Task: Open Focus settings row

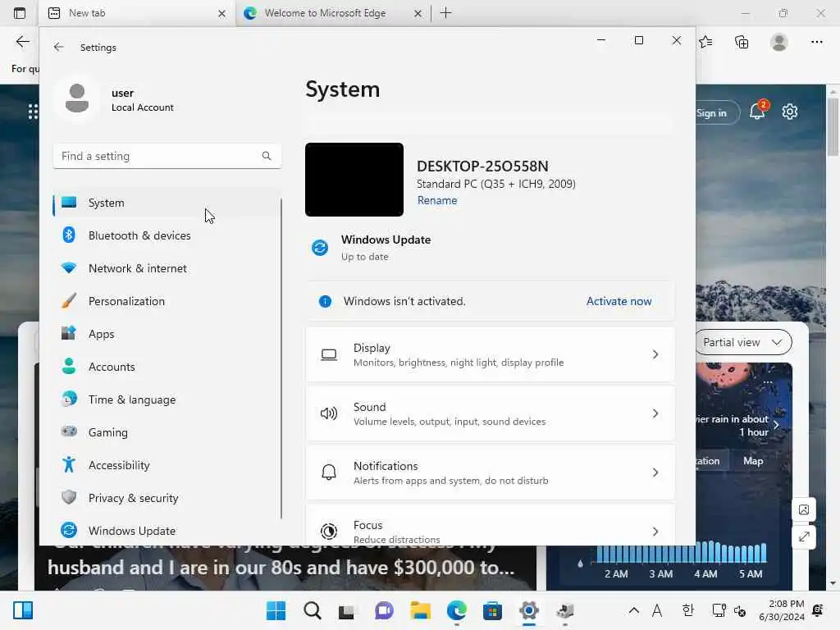Action: pos(491,526)
